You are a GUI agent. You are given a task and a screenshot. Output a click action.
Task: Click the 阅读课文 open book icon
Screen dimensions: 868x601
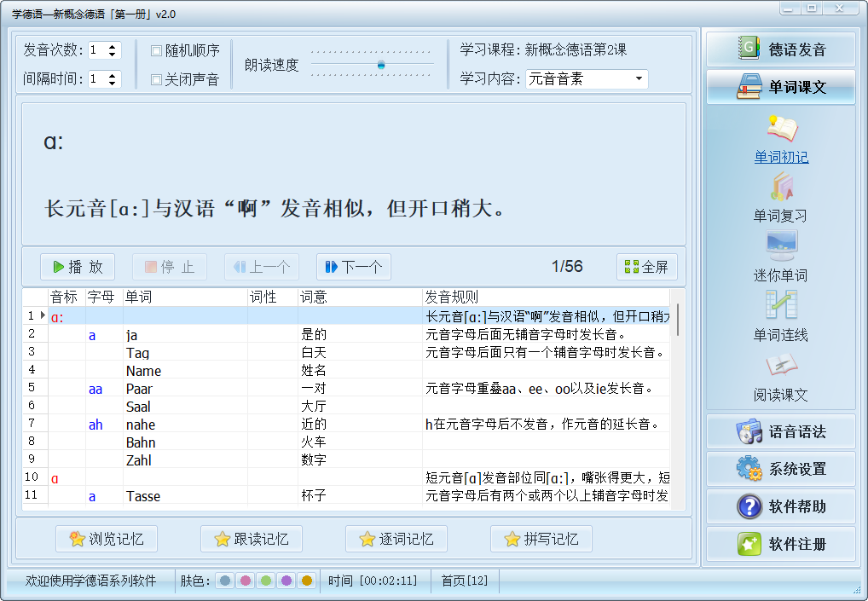pyautogui.click(x=782, y=365)
